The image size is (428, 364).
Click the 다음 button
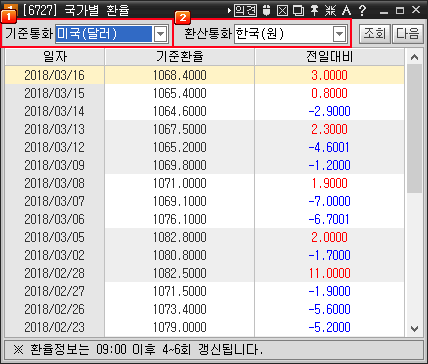pos(408,33)
